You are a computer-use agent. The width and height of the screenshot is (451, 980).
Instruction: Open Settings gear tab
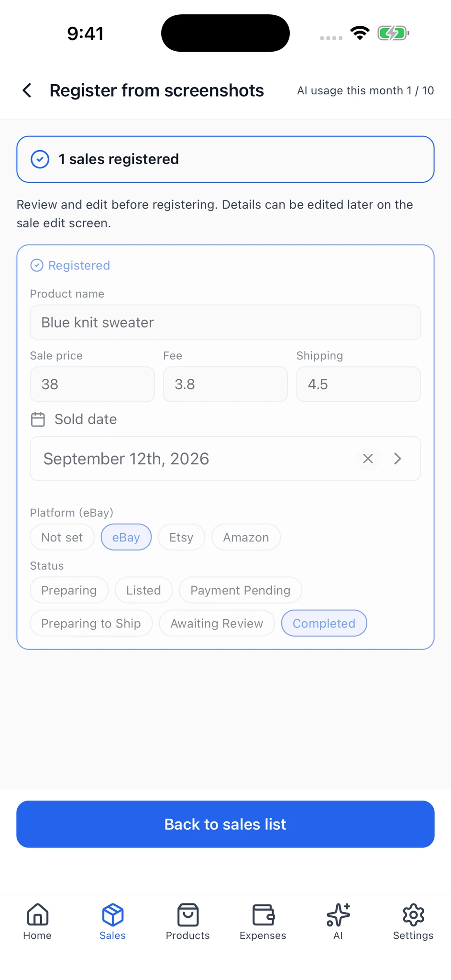click(413, 922)
